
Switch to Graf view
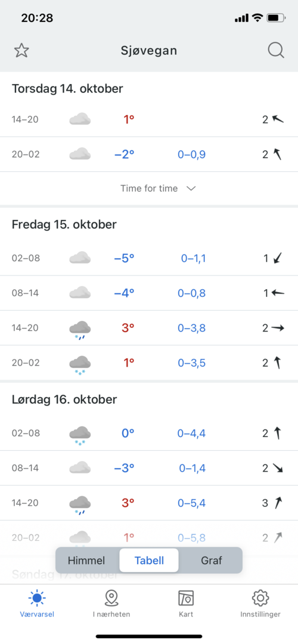pos(212,560)
